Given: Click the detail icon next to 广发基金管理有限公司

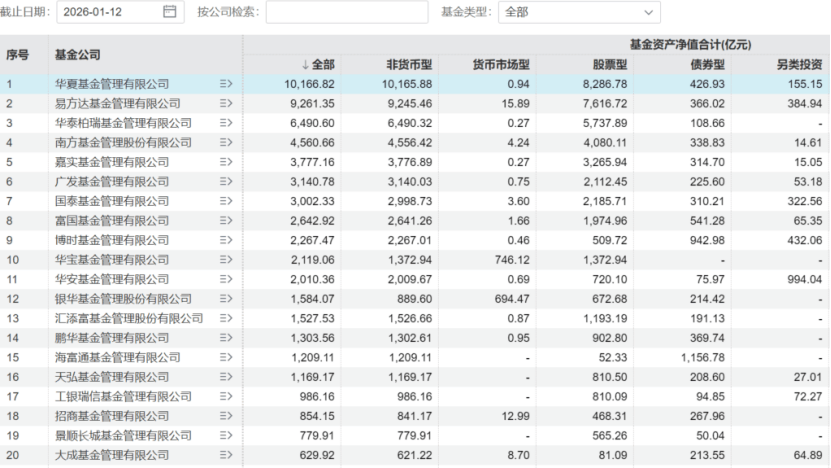Looking at the screenshot, I should [225, 181].
